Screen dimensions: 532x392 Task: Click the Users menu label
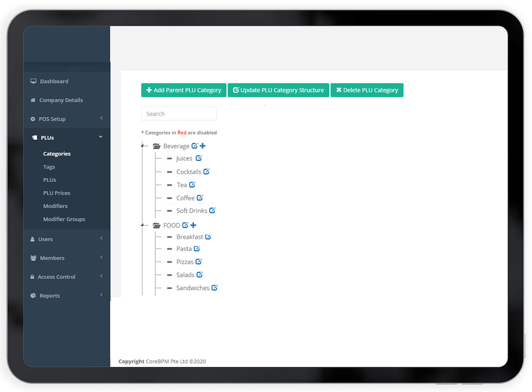coord(45,239)
